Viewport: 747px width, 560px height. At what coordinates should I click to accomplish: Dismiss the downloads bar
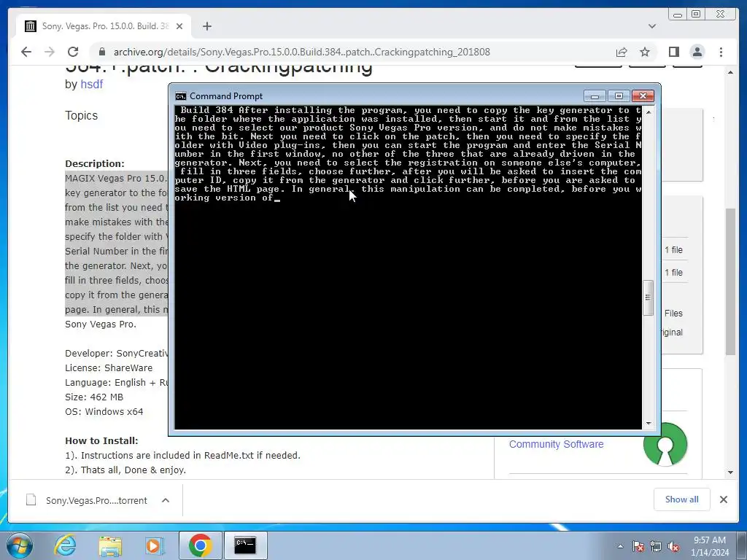click(723, 499)
